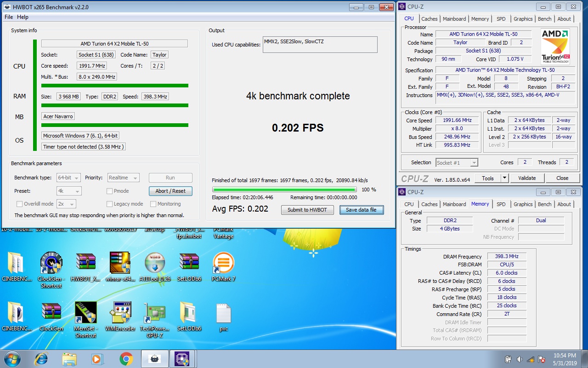Click the Run button
The image size is (588, 368).
click(x=170, y=178)
